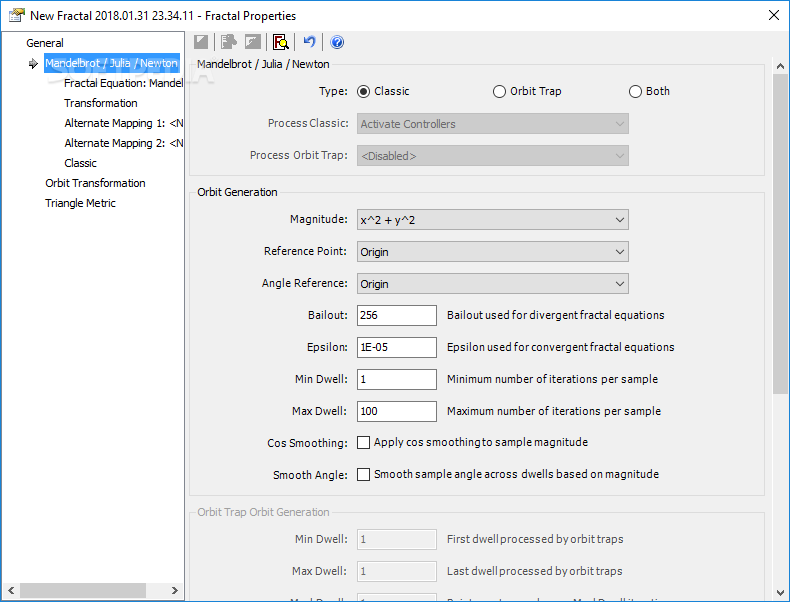Viewport: 790px width, 602px height.
Task: Click the grayed-out document plugin toolbar icon
Action: click(229, 42)
